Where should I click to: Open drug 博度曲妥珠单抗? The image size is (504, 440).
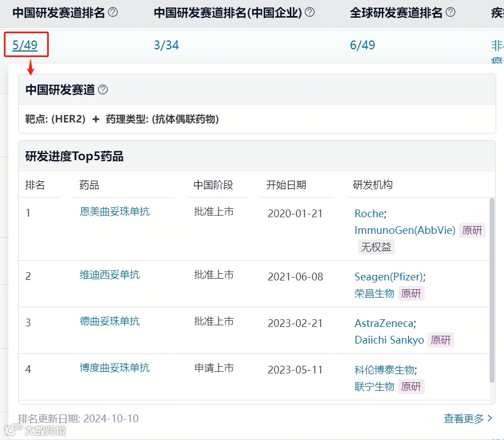pos(114,368)
